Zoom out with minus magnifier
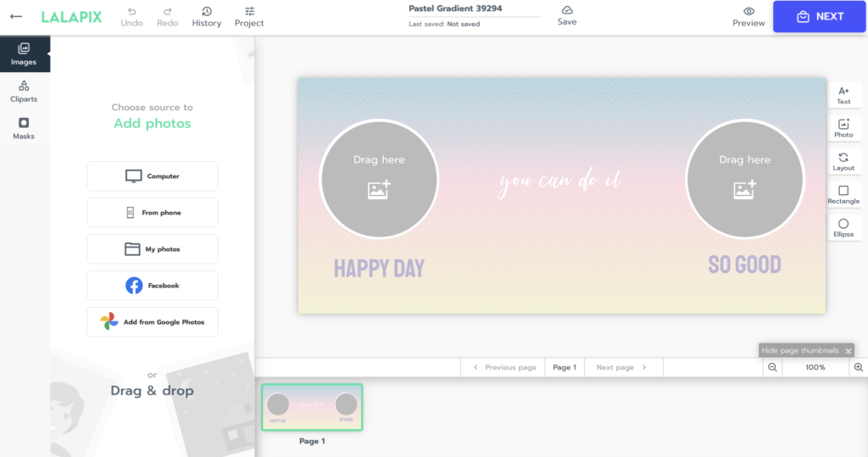This screenshot has width=868, height=457. (x=772, y=367)
